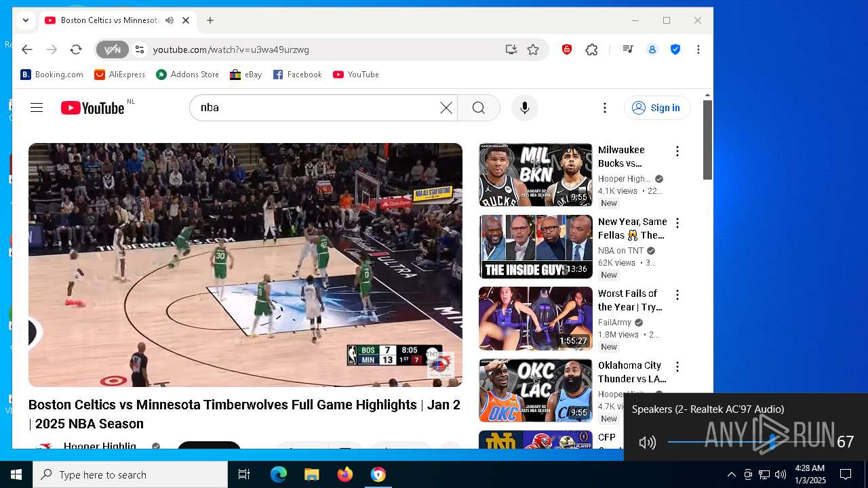
Task: Click the tray volume speaker icon
Action: [781, 474]
